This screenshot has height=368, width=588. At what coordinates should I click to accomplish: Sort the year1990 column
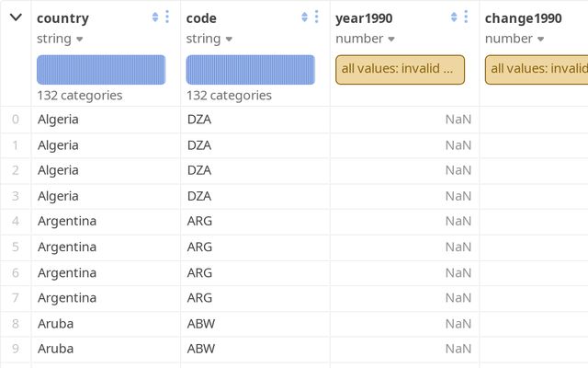coord(454,17)
